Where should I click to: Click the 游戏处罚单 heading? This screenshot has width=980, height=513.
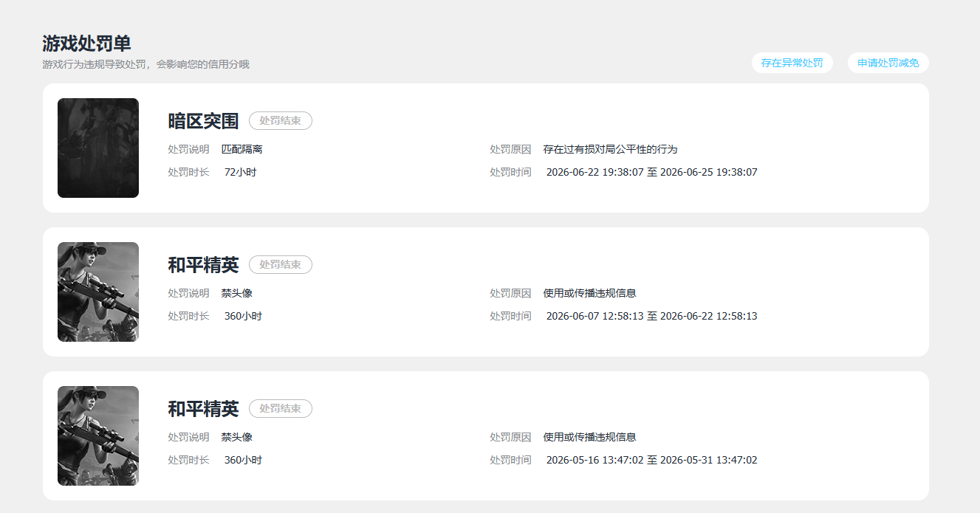coord(86,44)
